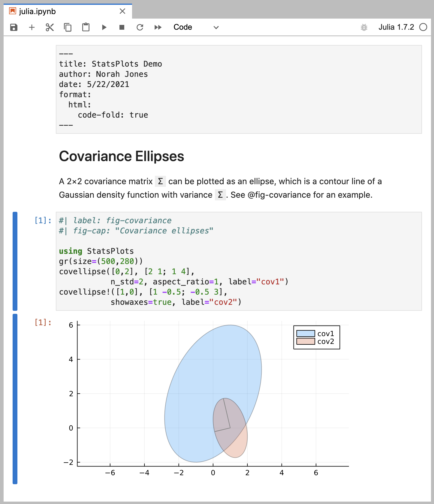Open the cell type dropdown showing Code
Viewport: 434px width, 504px height.
click(182, 27)
